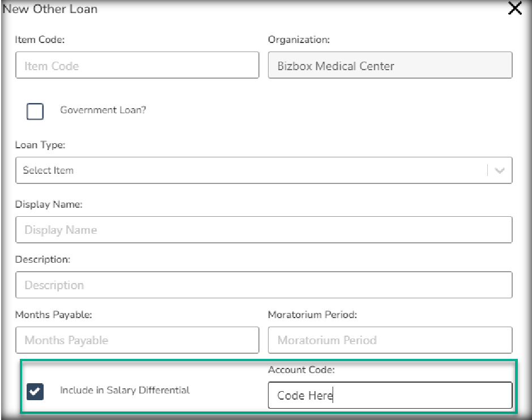Image resolution: width=532 pixels, height=420 pixels.
Task: Click the 'Government Loan?' label text
Action: tap(103, 110)
